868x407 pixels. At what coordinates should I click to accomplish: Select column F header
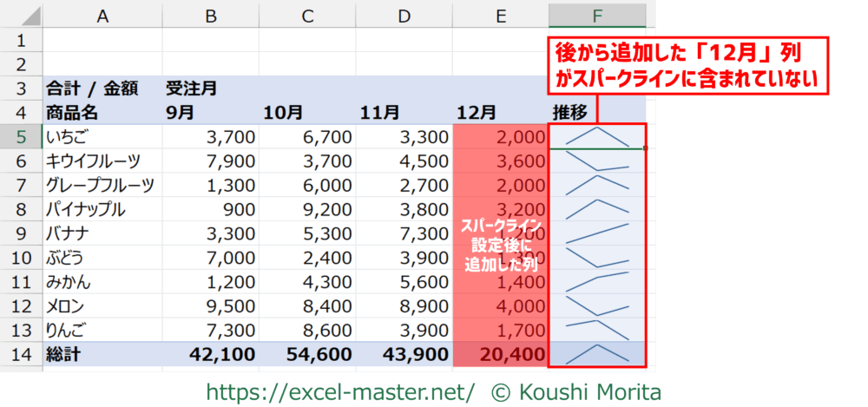point(596,15)
